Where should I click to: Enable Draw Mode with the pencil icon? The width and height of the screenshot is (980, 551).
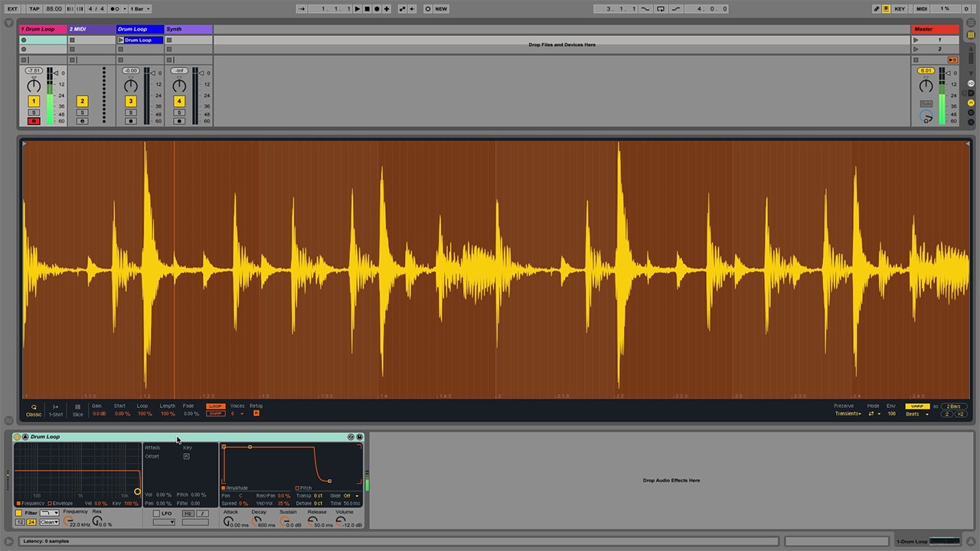pyautogui.click(x=877, y=8)
